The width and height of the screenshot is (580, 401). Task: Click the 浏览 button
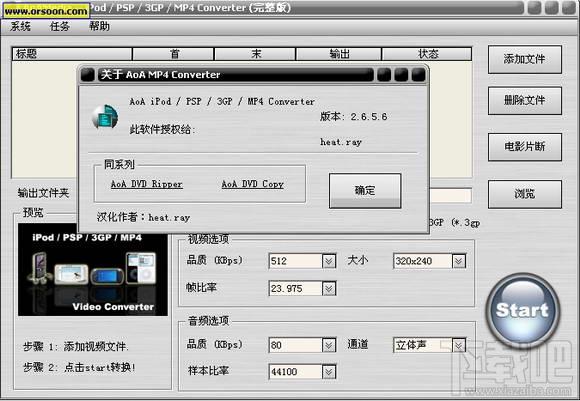coord(525,194)
